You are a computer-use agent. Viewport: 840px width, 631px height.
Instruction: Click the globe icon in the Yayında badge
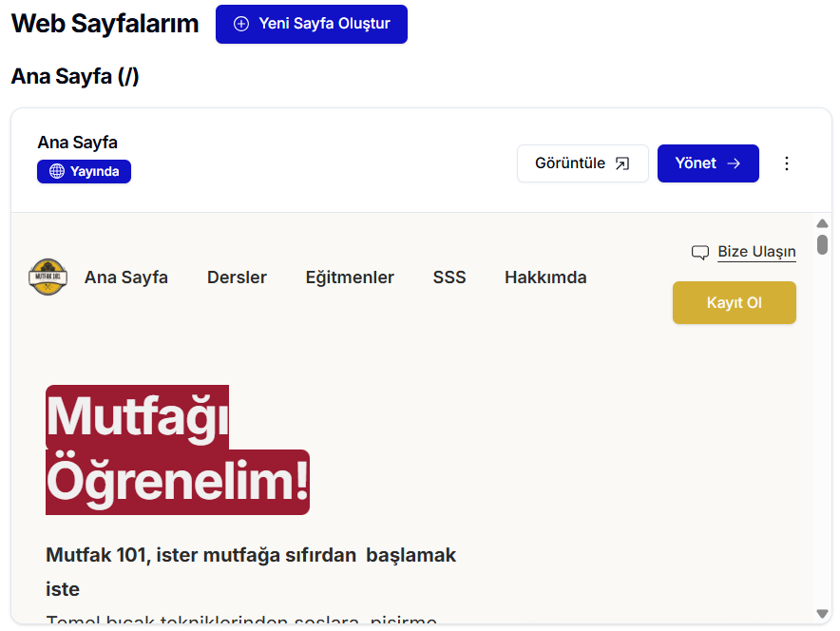pos(57,171)
